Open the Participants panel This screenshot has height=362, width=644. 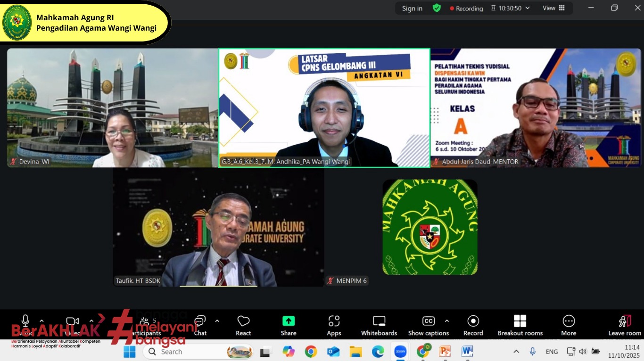[145, 325]
